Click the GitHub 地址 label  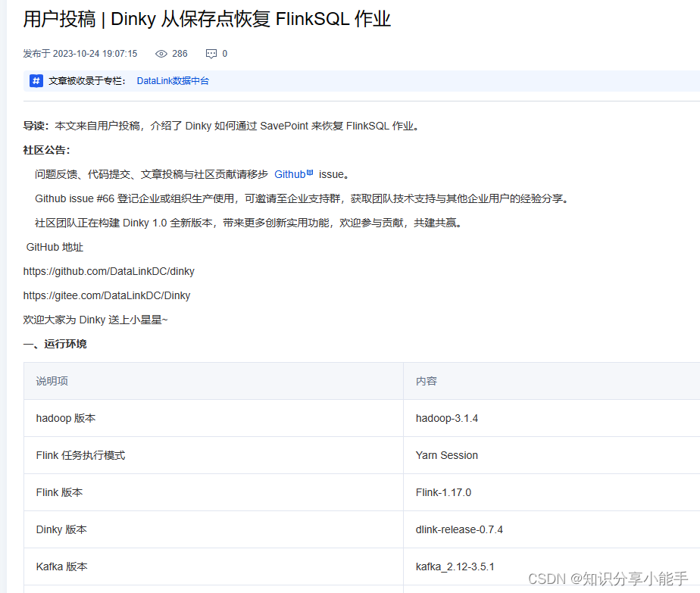55,247
